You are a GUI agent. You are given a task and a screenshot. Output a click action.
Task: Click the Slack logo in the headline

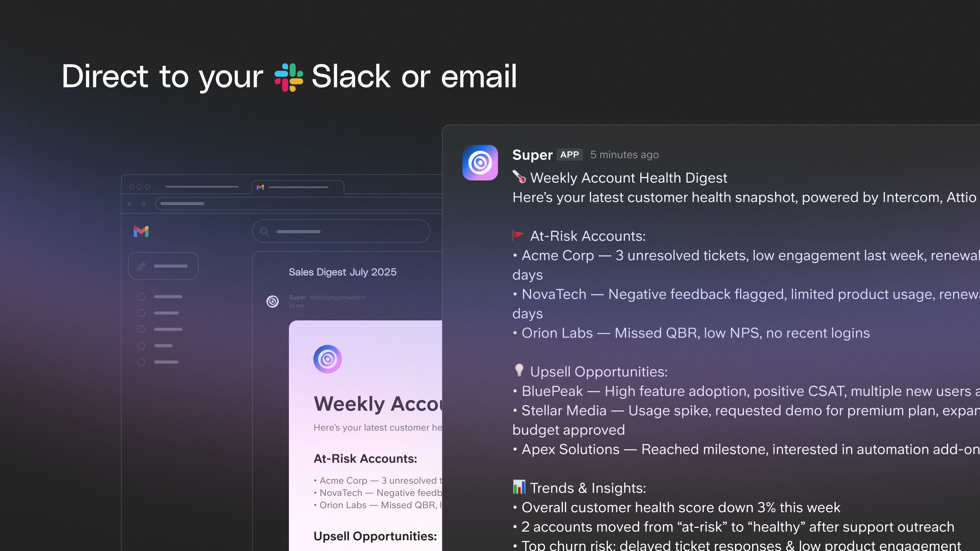click(289, 77)
